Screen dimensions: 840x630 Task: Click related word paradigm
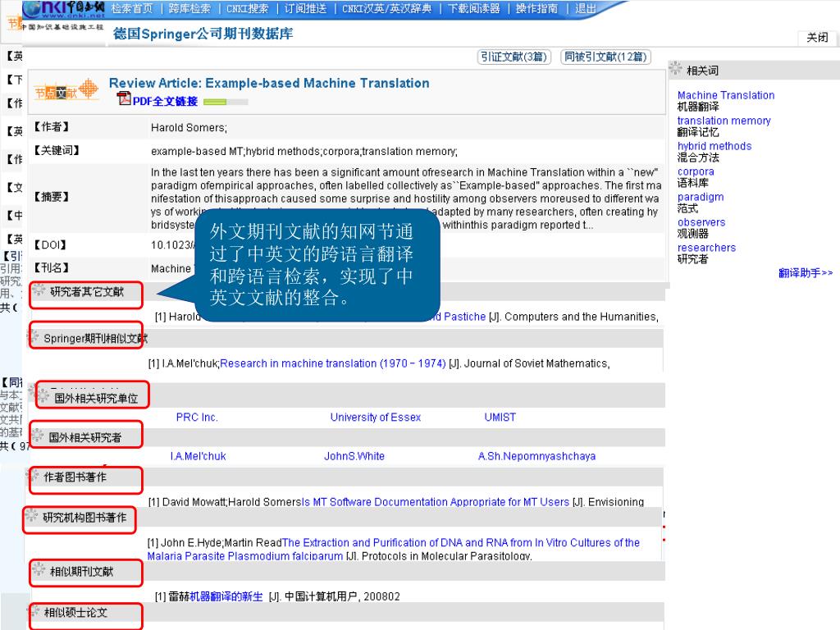(x=701, y=197)
